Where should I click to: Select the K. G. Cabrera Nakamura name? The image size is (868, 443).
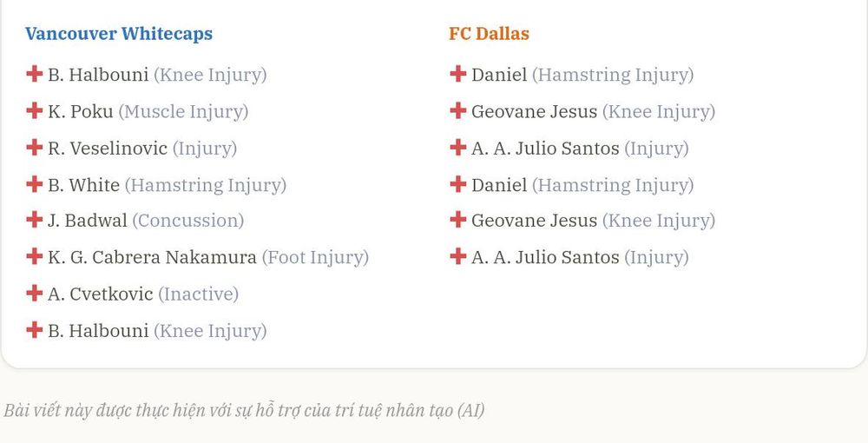pyautogui.click(x=152, y=257)
